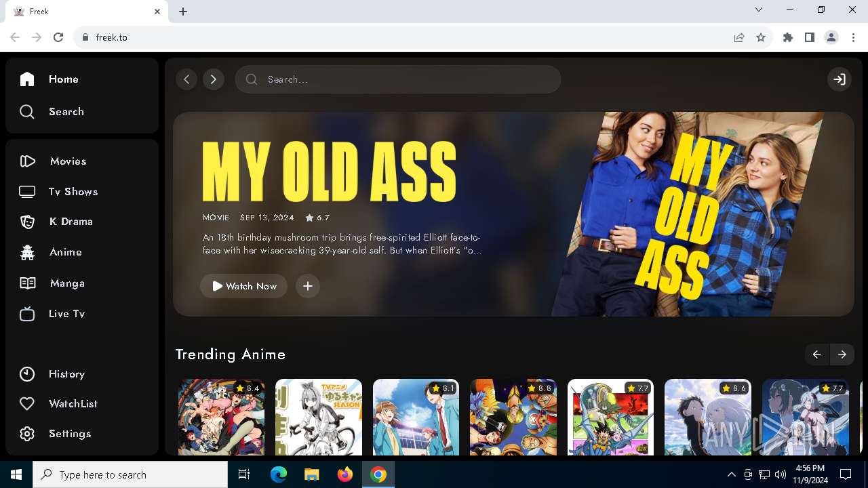Go forward using in-page right chevron

214,79
